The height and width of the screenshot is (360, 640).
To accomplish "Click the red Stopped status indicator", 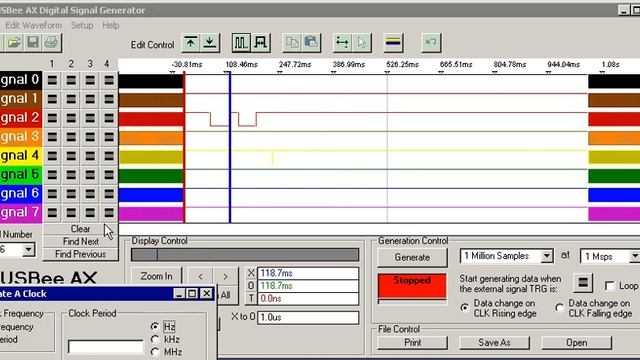I will pos(412,286).
